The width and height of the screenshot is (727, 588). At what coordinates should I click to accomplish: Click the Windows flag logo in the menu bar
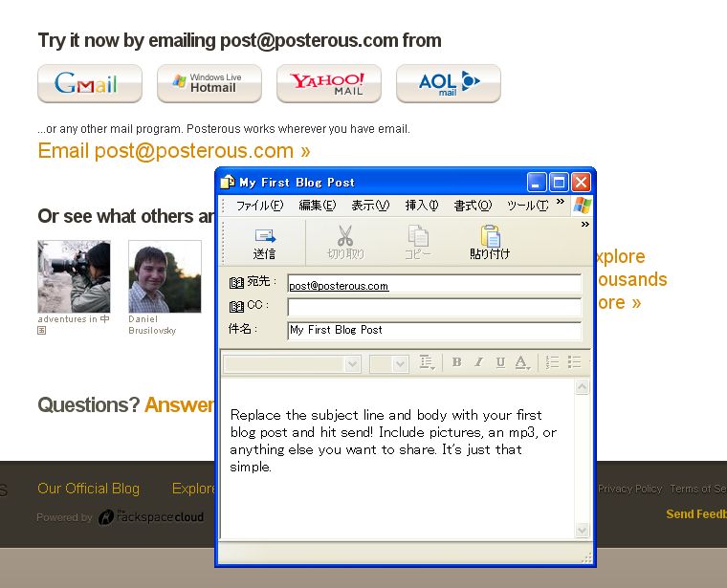[582, 206]
